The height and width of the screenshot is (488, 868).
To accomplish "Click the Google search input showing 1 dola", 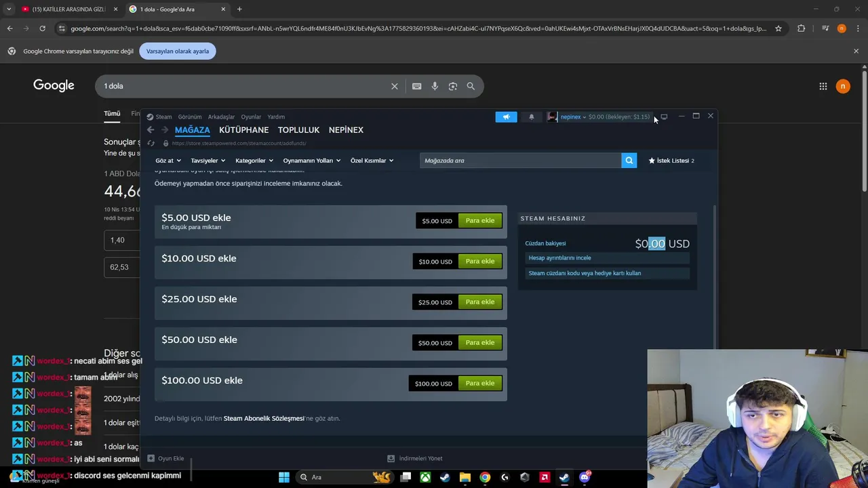I will 244,86.
